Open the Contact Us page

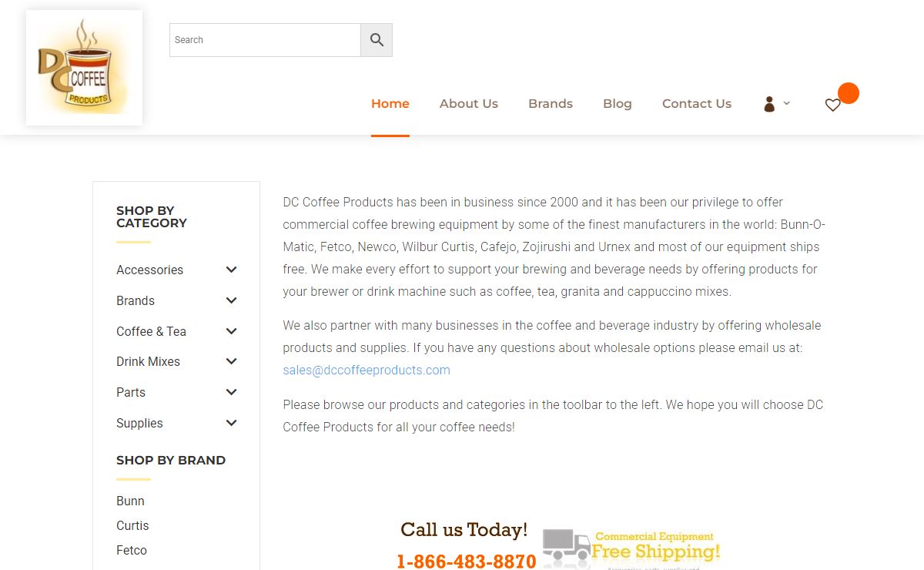[x=697, y=103]
